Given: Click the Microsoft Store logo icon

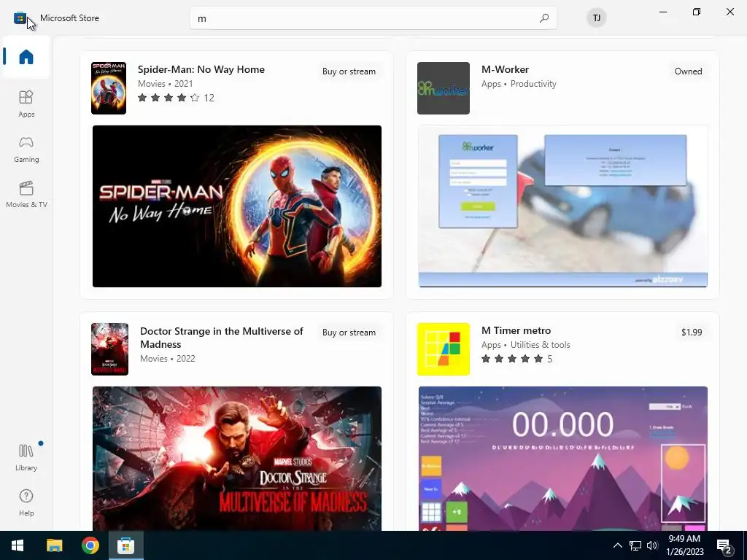Looking at the screenshot, I should point(20,18).
